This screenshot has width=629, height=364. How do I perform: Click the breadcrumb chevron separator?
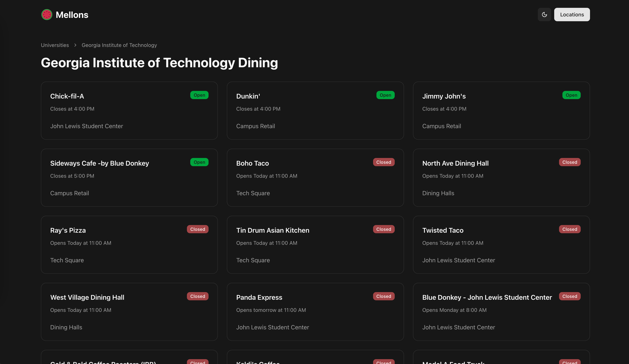[x=75, y=45]
